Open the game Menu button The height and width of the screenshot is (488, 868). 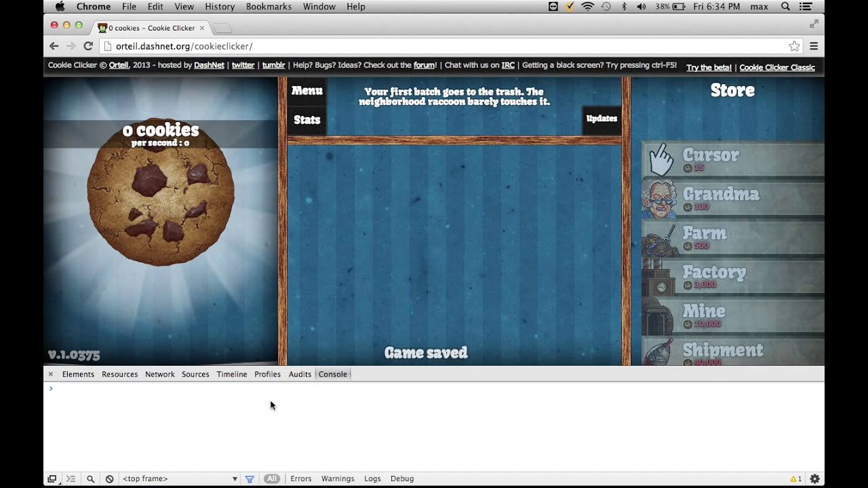point(307,91)
